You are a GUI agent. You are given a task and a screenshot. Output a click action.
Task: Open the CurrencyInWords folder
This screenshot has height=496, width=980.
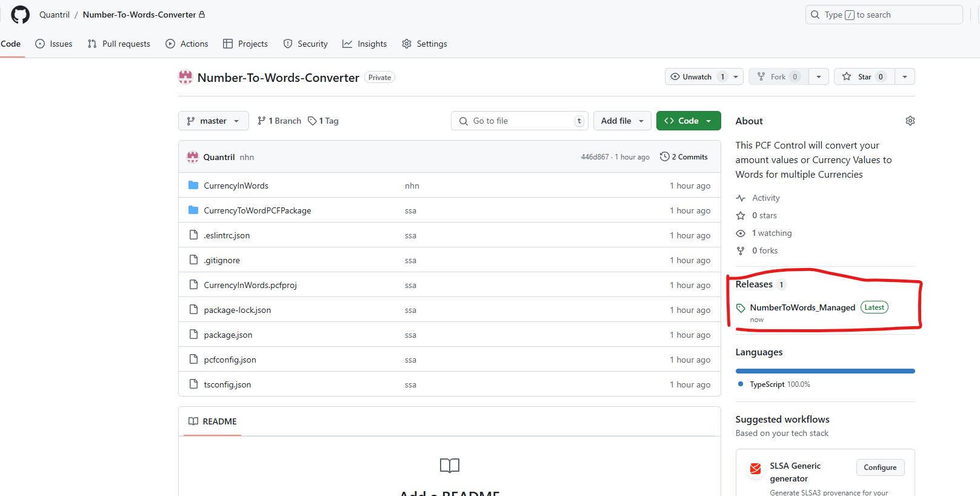[236, 186]
